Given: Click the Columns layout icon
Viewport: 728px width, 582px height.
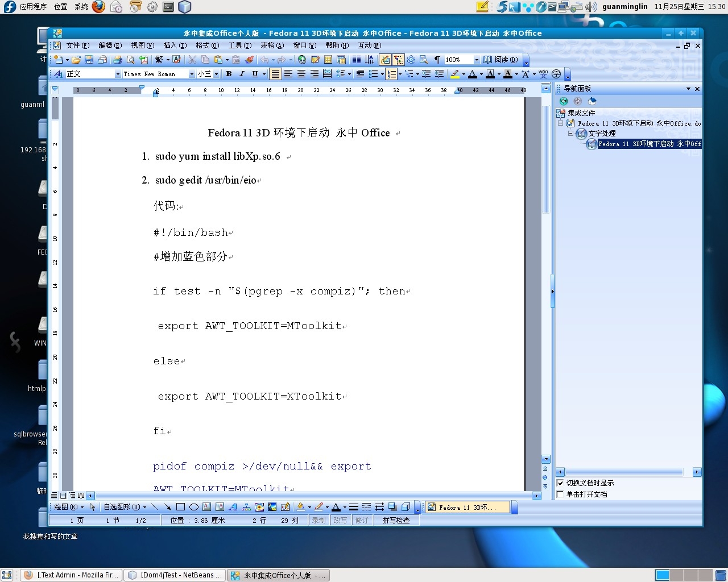Looking at the screenshot, I should click(357, 60).
